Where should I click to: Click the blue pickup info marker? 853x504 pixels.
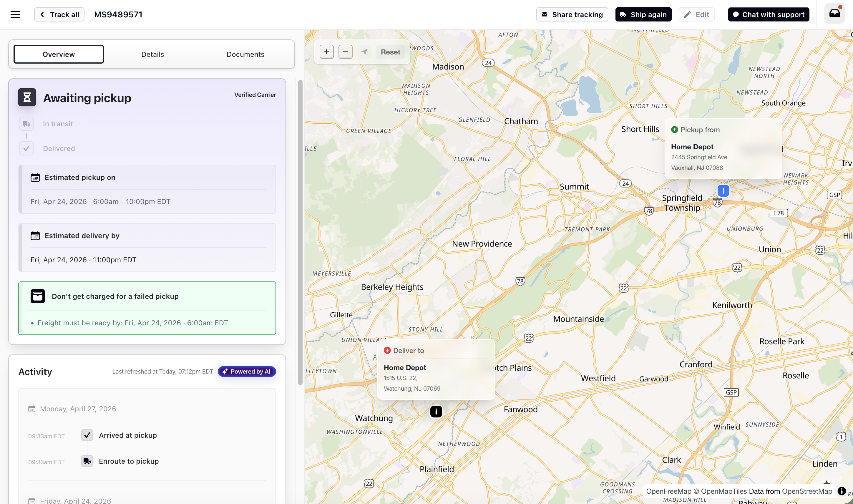(723, 191)
